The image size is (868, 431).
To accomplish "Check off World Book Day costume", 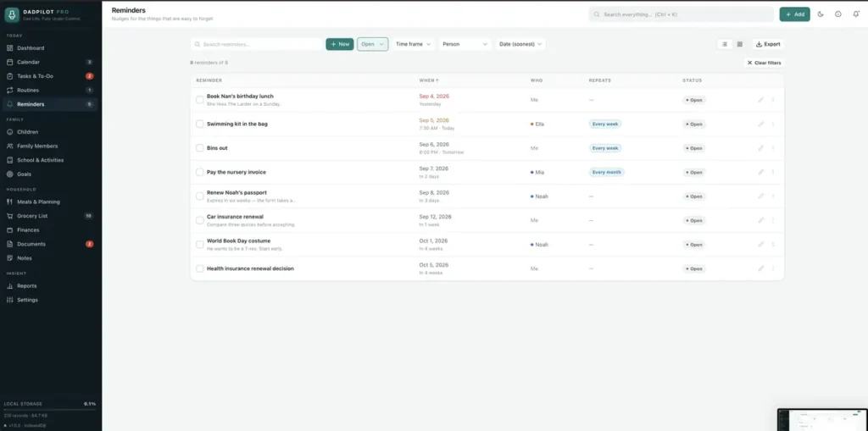I will pyautogui.click(x=200, y=245).
